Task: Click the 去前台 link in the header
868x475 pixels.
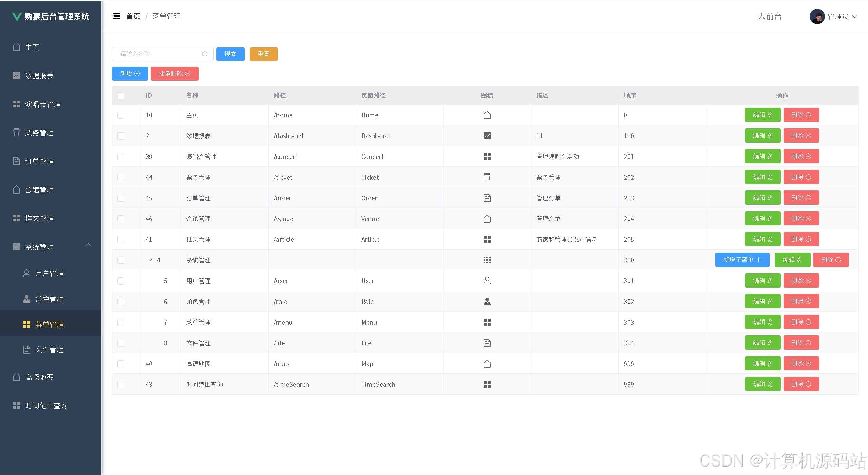Action: pos(770,16)
